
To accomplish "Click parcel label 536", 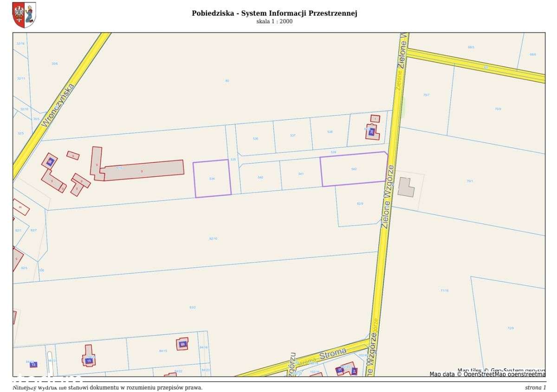I will 255,139.
